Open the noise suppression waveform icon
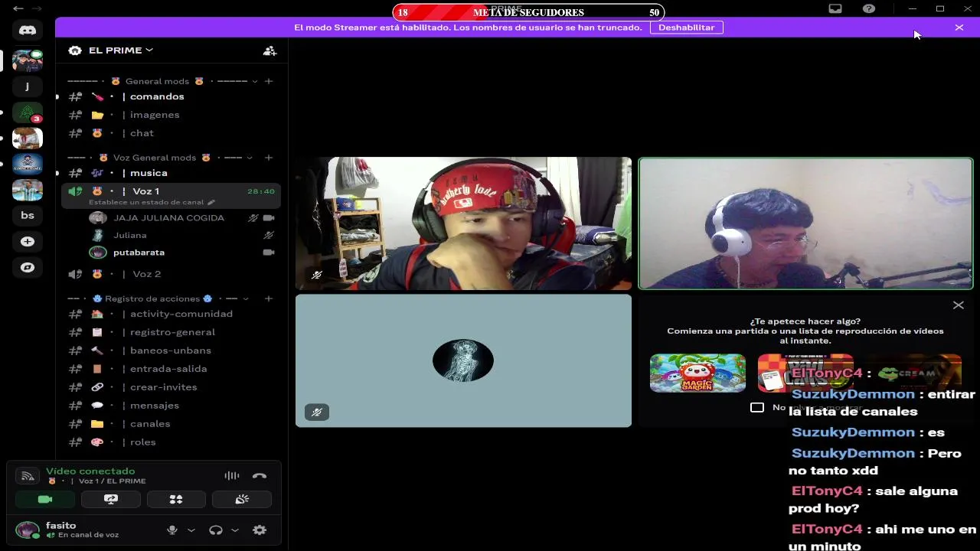Screen dimensions: 980x551 click(x=232, y=475)
